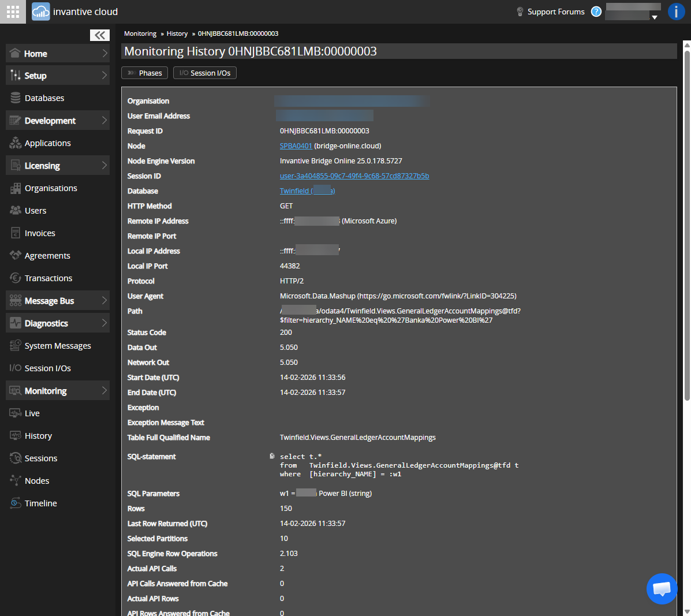The width and height of the screenshot is (691, 616).
Task: Open the user session ID link
Action: point(354,176)
